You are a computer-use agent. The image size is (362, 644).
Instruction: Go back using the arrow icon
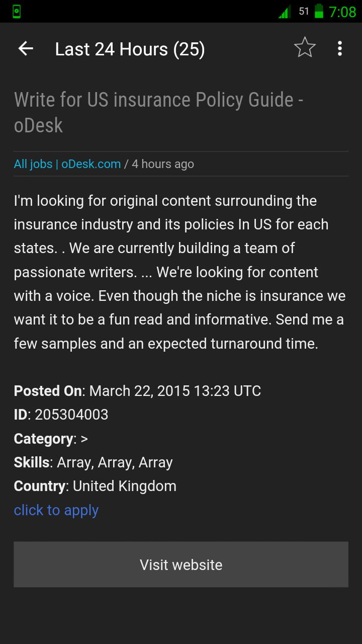26,49
